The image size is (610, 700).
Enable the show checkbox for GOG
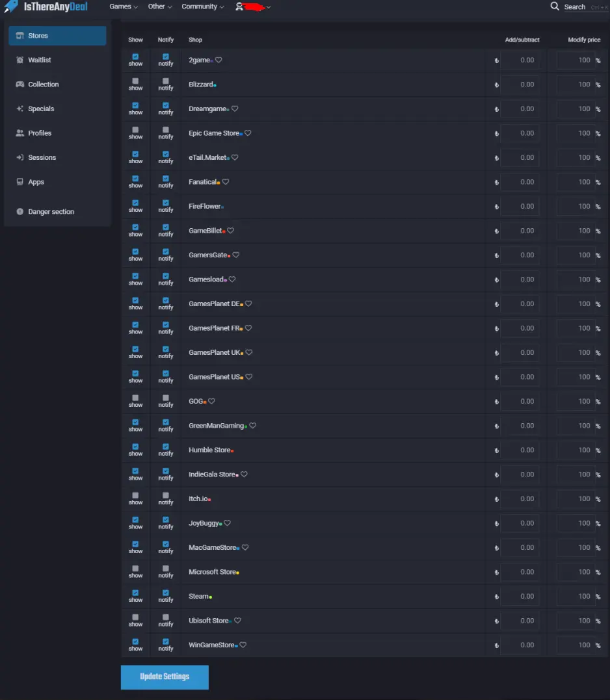point(135,398)
